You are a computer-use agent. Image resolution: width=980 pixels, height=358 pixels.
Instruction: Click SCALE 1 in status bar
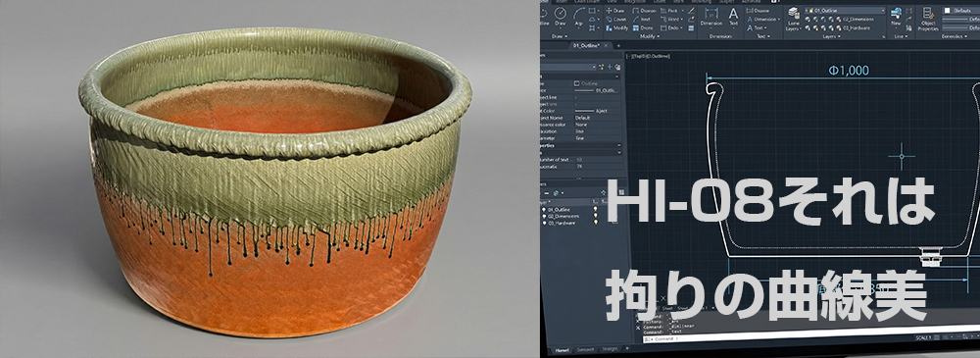click(x=924, y=337)
